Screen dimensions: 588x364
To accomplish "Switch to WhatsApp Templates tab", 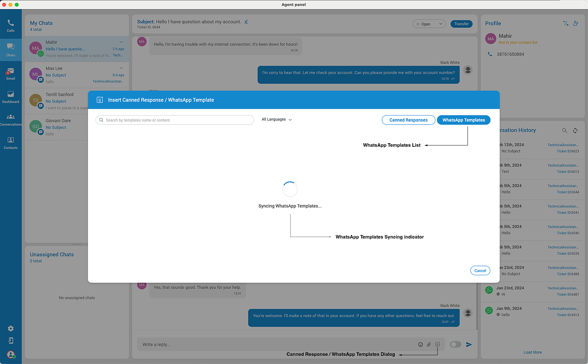I will point(463,120).
